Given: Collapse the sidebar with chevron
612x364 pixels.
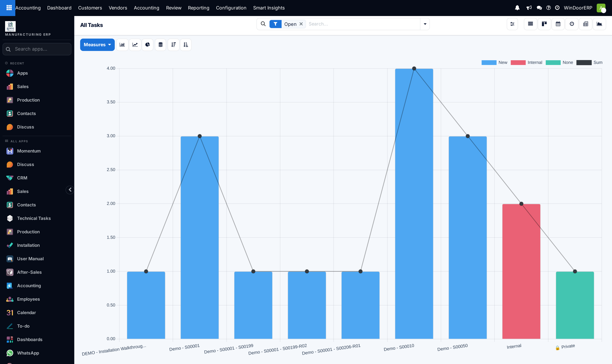Looking at the screenshot, I should [70, 190].
